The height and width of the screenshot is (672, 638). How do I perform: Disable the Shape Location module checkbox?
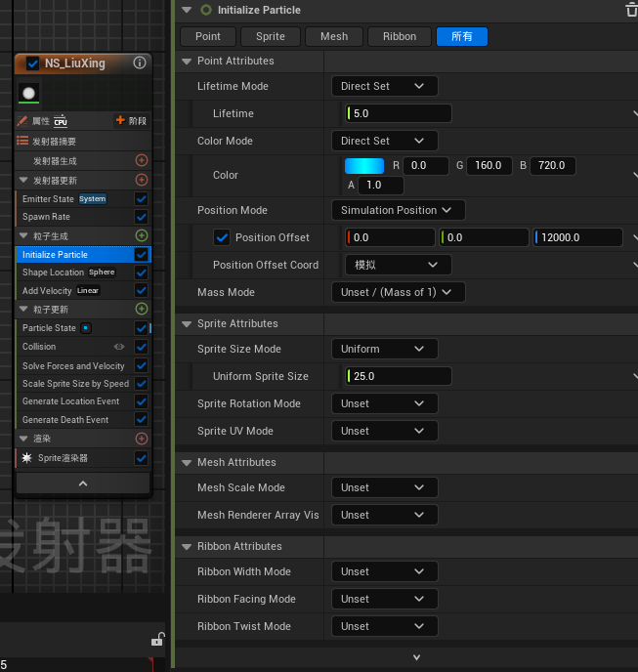click(x=141, y=273)
